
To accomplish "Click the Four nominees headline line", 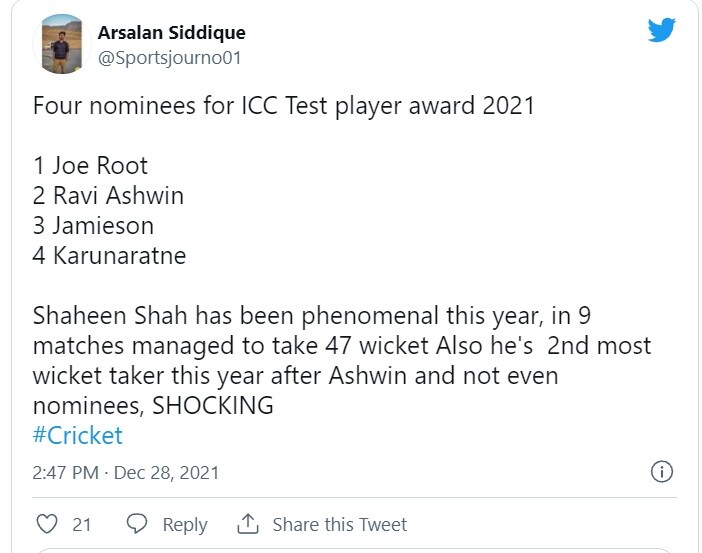I will click(x=283, y=106).
